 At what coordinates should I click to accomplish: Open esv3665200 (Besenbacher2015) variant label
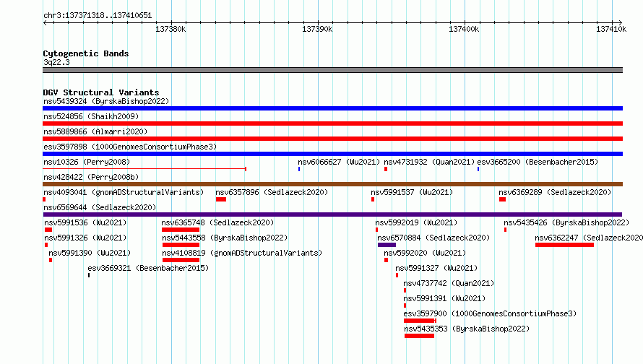tap(538, 162)
